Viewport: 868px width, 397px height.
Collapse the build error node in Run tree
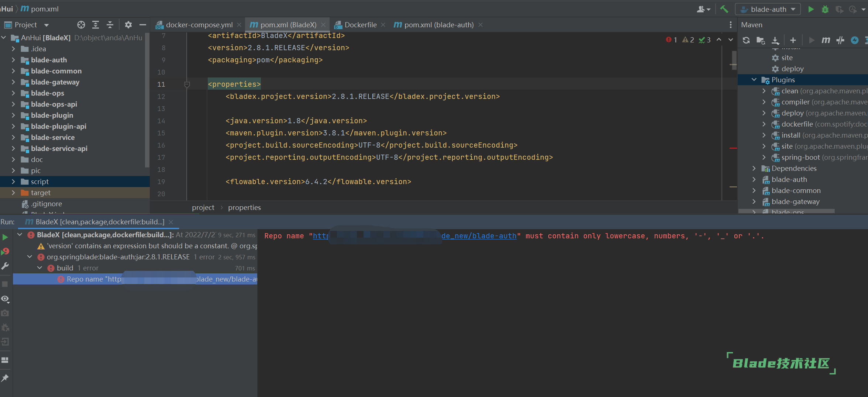coord(40,268)
